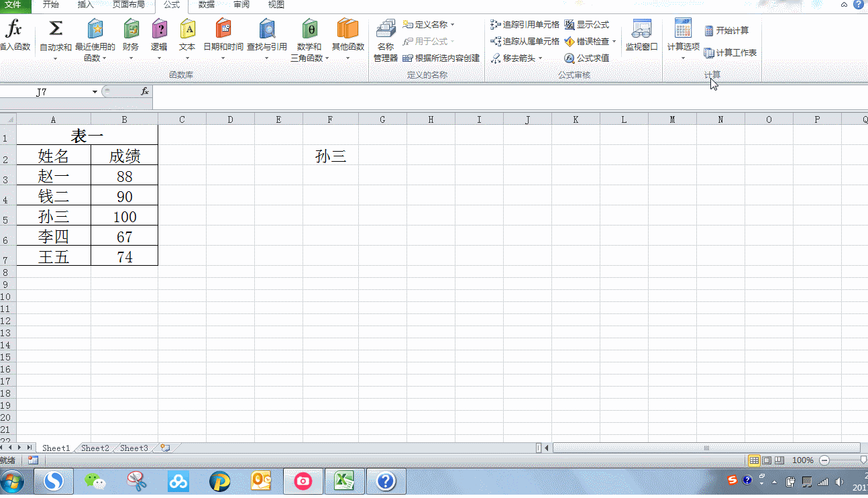Switch to the Page Layout (页面布局) tab
Image resolution: width=868 pixels, height=498 pixels.
tap(128, 5)
